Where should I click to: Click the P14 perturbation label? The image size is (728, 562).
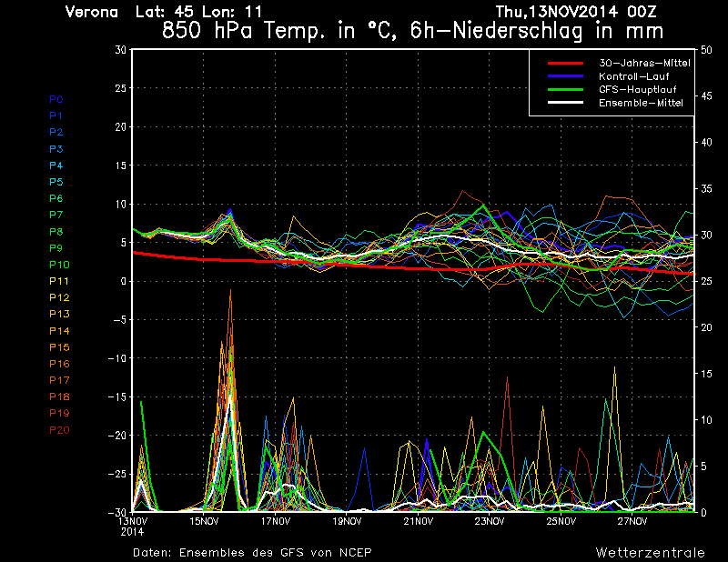click(x=59, y=331)
